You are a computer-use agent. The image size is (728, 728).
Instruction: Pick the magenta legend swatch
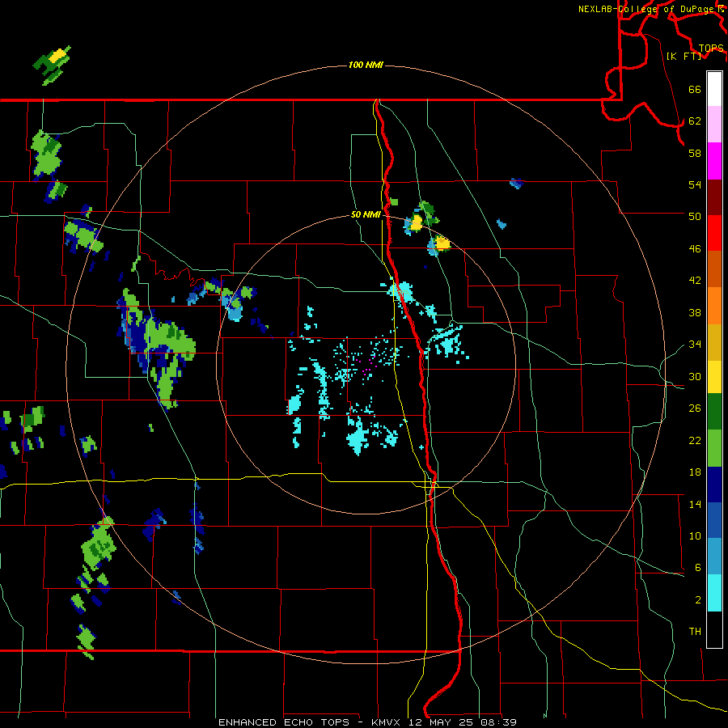(x=714, y=161)
